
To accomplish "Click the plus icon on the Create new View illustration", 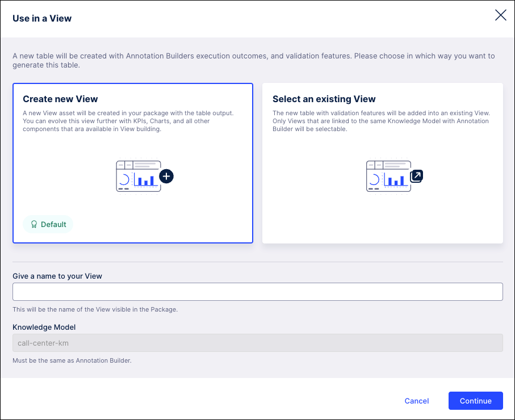I will tap(166, 177).
